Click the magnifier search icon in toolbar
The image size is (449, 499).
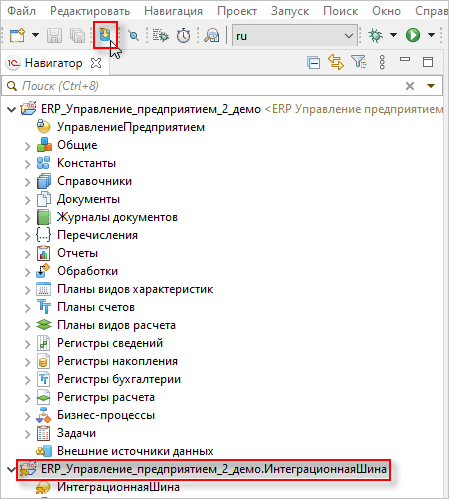point(212,35)
